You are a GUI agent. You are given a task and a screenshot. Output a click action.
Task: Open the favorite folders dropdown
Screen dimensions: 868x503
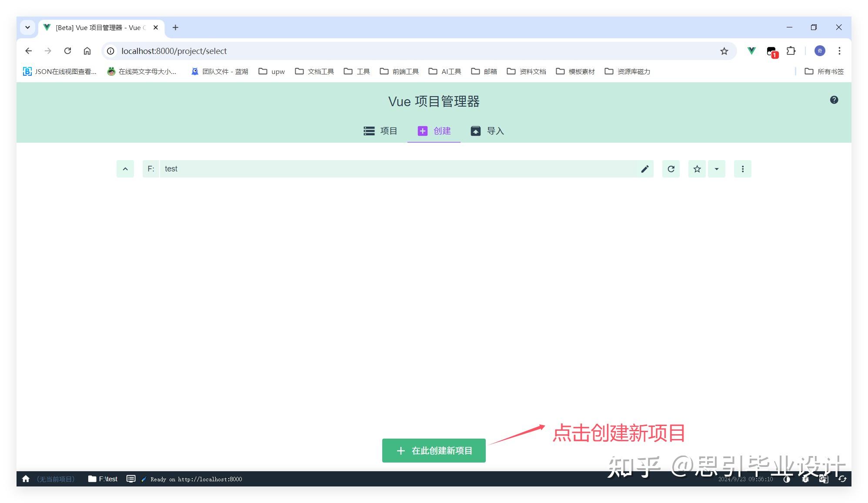click(717, 169)
